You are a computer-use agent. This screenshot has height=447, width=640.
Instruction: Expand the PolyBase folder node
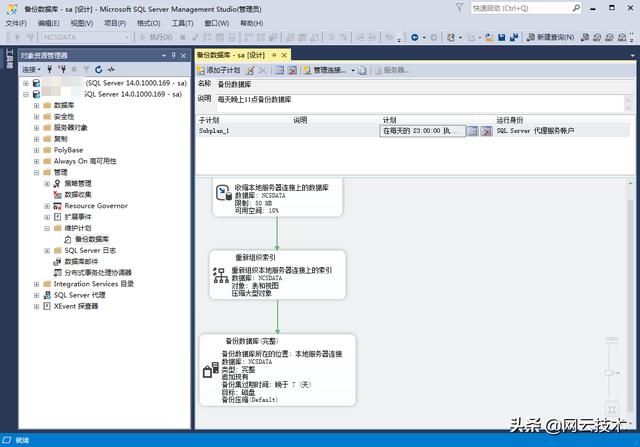[x=37, y=150]
